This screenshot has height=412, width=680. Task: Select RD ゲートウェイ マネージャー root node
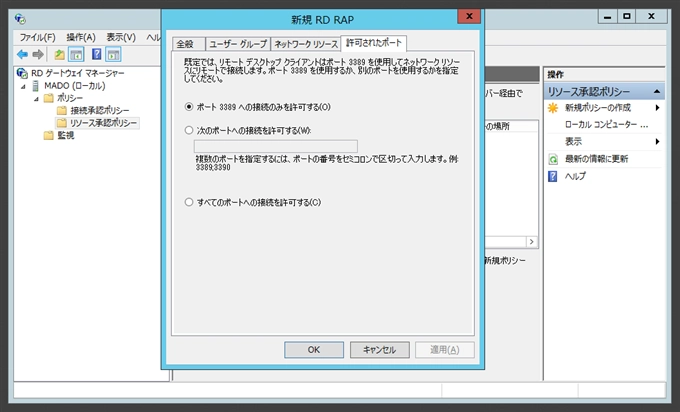point(78,73)
